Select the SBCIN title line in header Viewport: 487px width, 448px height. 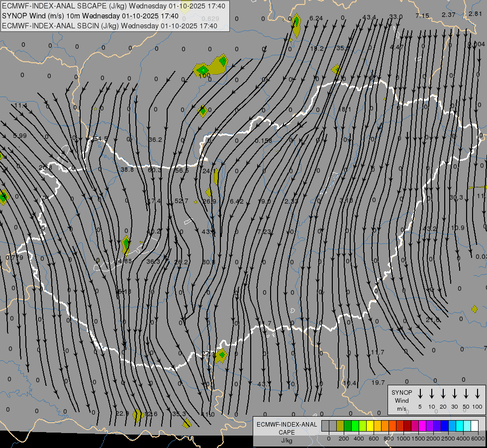[x=109, y=26]
